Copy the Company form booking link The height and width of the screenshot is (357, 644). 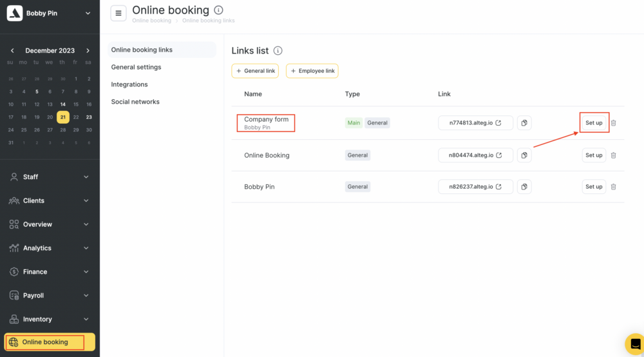(524, 122)
